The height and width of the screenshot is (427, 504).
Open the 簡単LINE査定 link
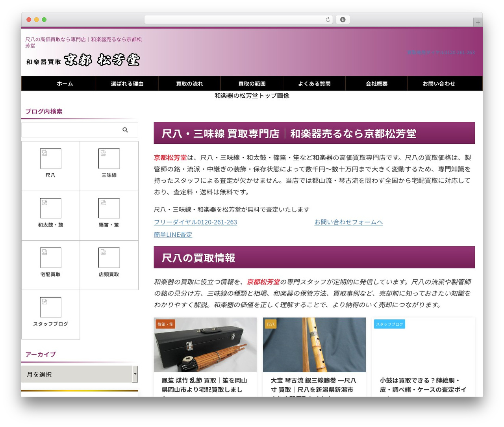click(173, 235)
